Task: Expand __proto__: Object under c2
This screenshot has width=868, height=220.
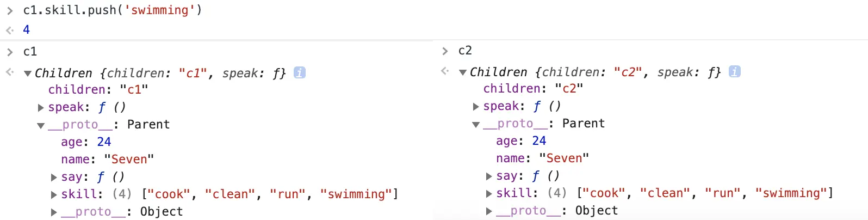Action: pyautogui.click(x=489, y=211)
